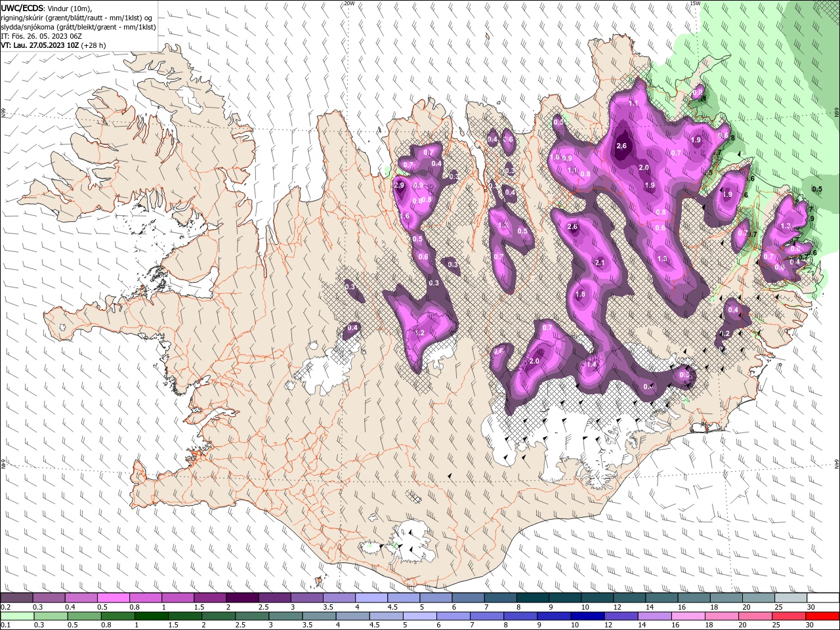Click the 'slydda/snjókoma' legend description line
The image size is (840, 630).
coord(78,27)
